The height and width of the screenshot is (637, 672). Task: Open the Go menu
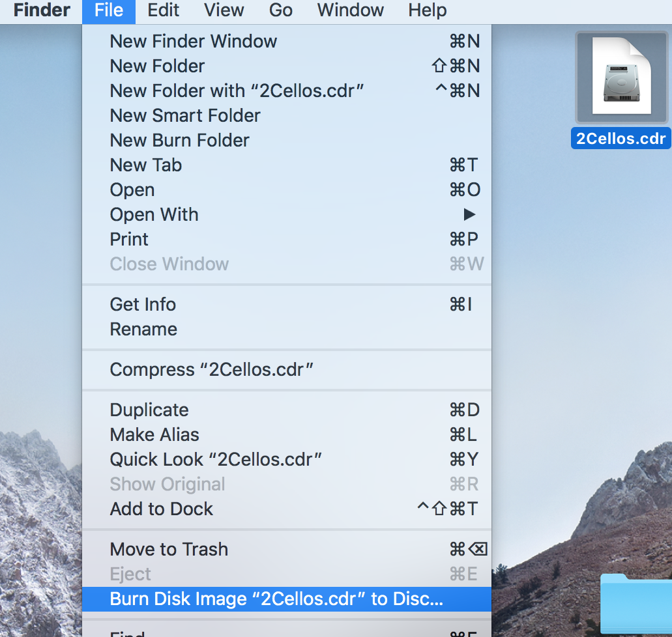coord(281,10)
